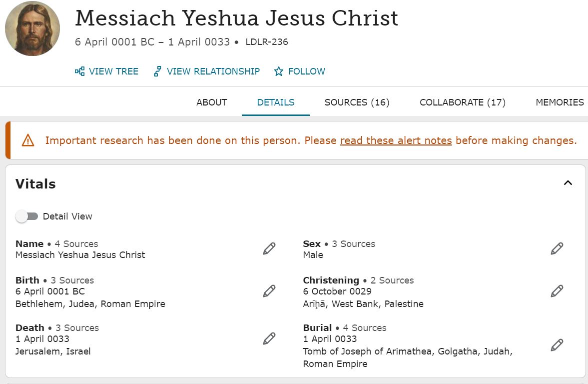Select the Details tab
The width and height of the screenshot is (588, 384).
click(276, 102)
